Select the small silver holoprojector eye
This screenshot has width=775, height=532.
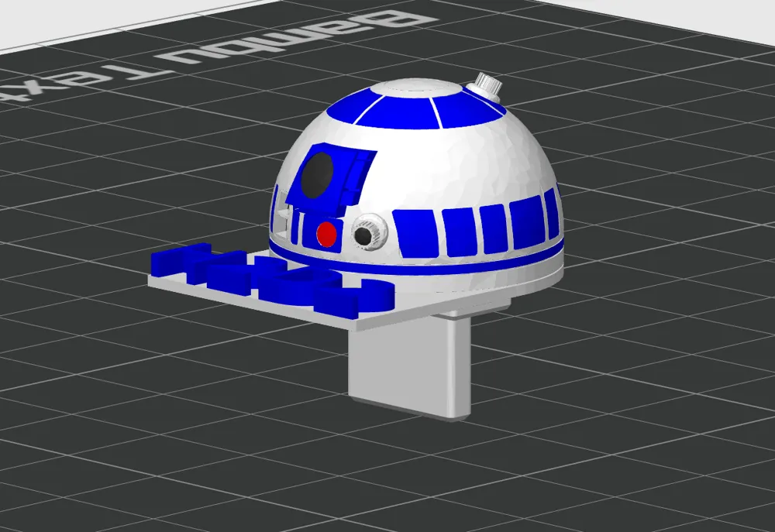coord(369,232)
